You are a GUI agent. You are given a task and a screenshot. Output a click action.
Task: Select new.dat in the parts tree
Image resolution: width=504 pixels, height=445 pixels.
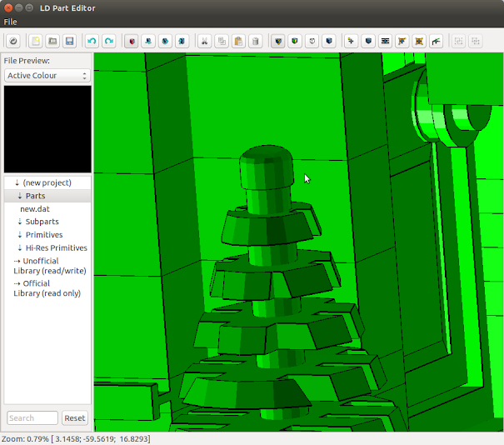tap(35, 208)
